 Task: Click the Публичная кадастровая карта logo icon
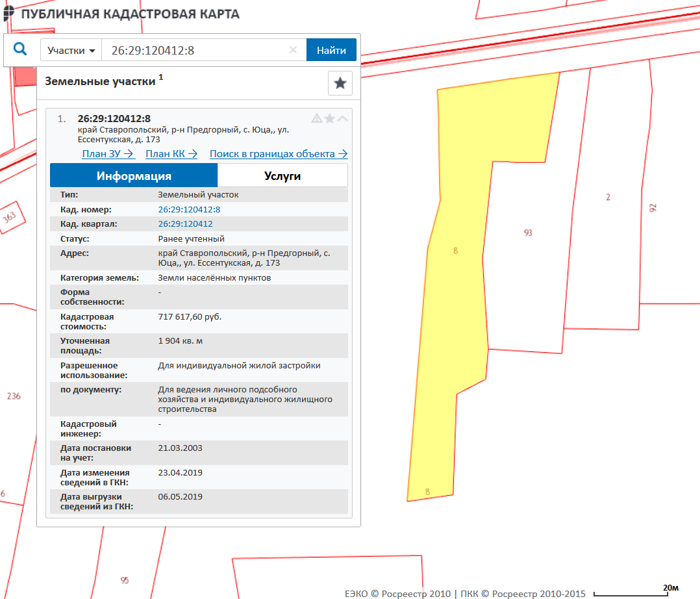coord(9,14)
